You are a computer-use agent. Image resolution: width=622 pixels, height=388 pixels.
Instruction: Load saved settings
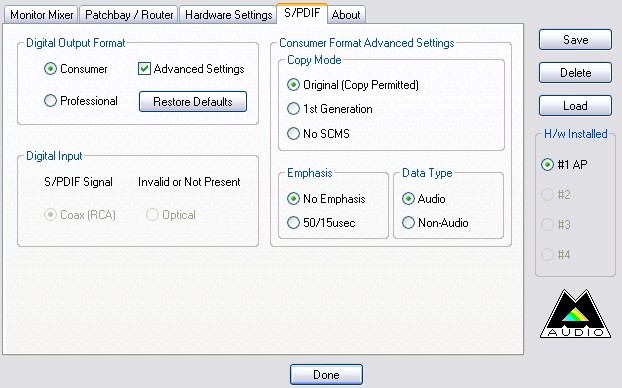[x=575, y=106]
